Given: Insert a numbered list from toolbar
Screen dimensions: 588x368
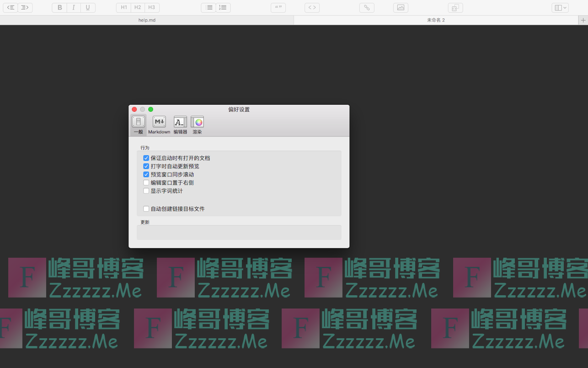Looking at the screenshot, I should (x=223, y=8).
